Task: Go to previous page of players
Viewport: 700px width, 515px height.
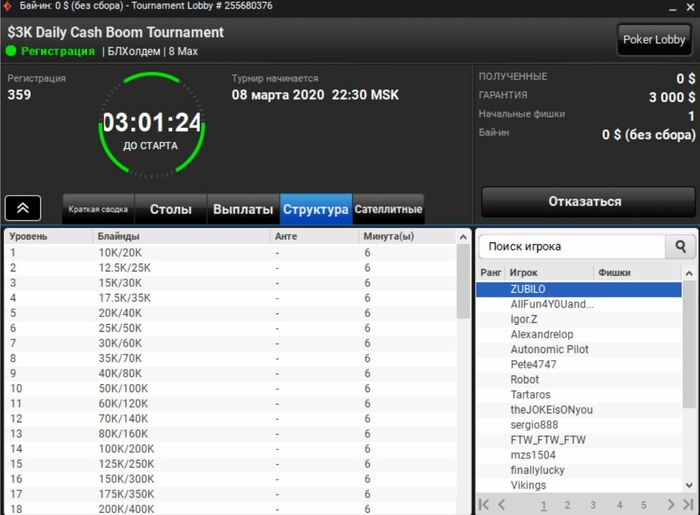Action: tap(502, 505)
